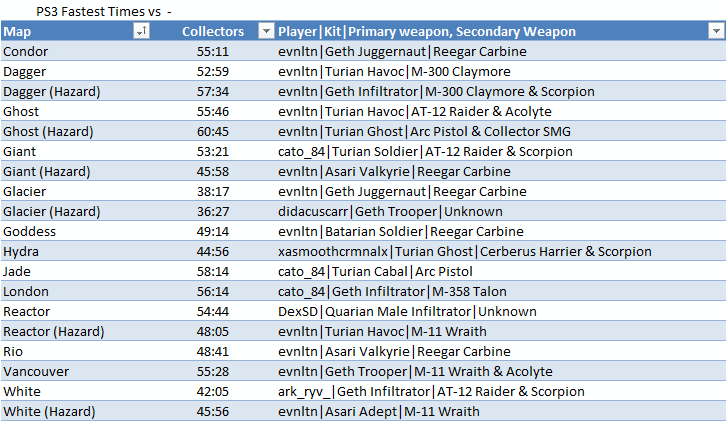Click cell 'cato_84|Geth Infiltrator|M-358 Talon'
This screenshot has height=421, width=726.
point(501,291)
